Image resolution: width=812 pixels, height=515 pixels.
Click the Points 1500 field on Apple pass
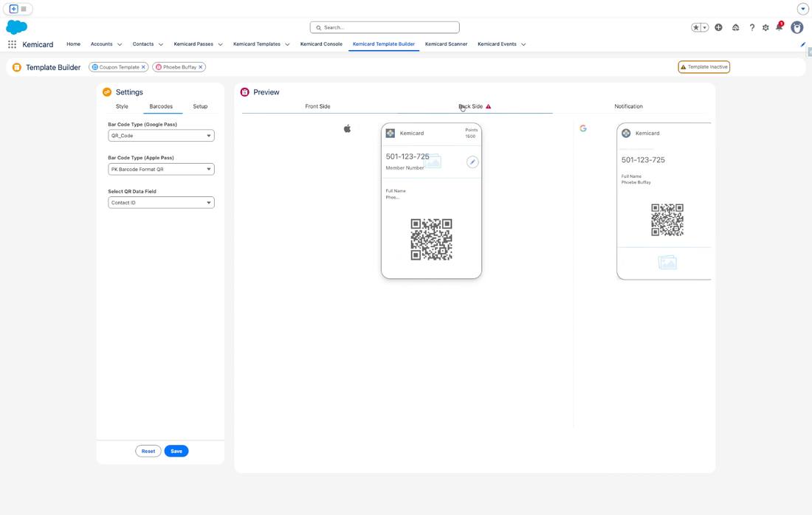471,133
